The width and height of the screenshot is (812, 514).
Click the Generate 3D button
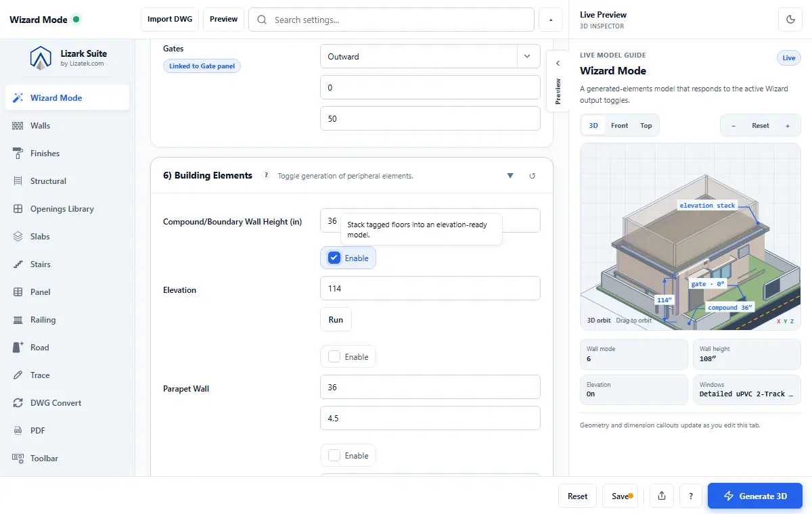755,496
